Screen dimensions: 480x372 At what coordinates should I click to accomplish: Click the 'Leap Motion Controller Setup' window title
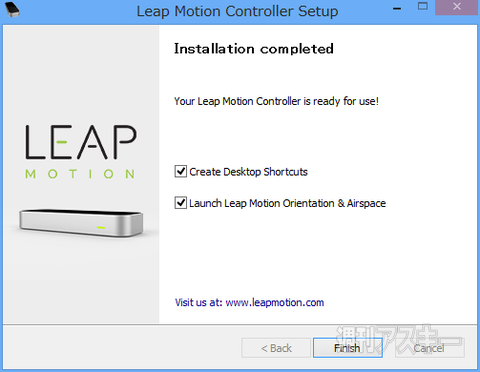pyautogui.click(x=237, y=11)
